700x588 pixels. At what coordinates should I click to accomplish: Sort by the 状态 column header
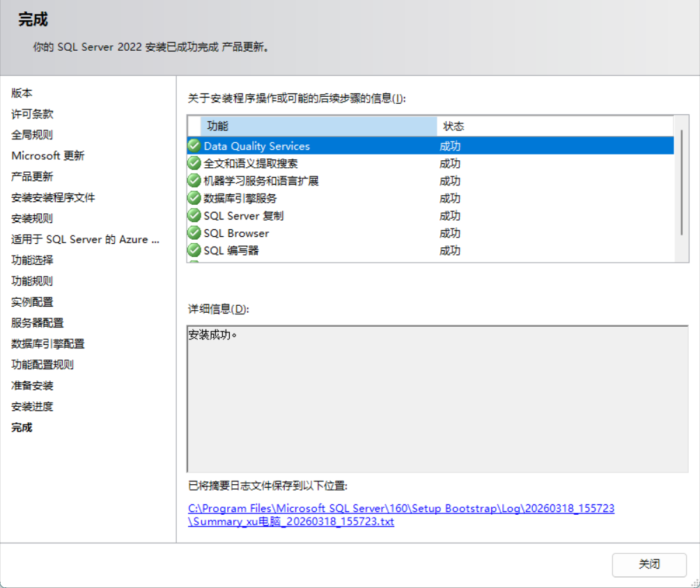coord(555,126)
